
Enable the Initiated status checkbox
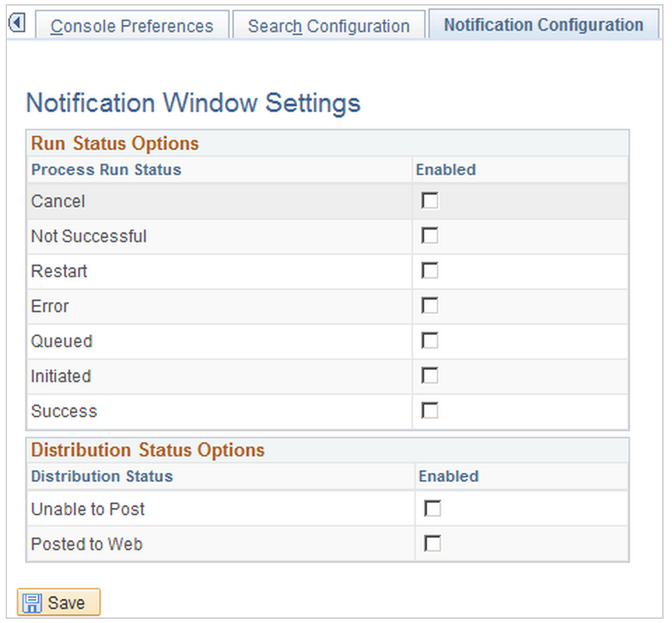pos(430,376)
